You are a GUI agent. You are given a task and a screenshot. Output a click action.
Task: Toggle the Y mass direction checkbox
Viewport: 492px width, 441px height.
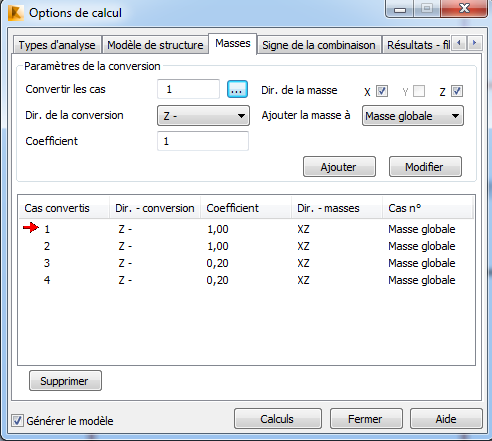point(419,91)
